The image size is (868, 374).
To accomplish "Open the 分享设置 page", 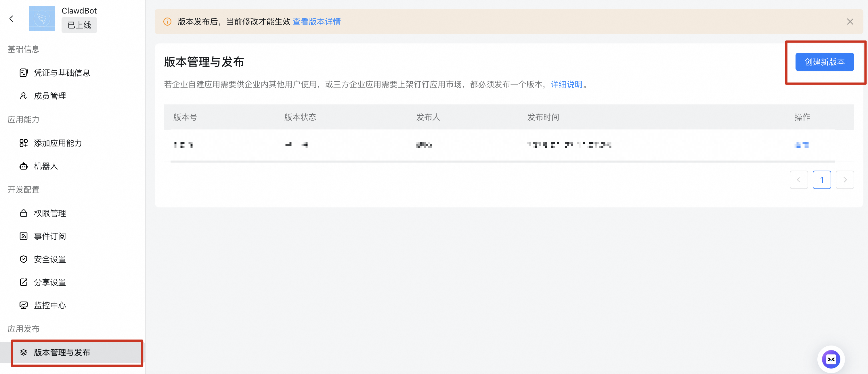I will point(49,282).
